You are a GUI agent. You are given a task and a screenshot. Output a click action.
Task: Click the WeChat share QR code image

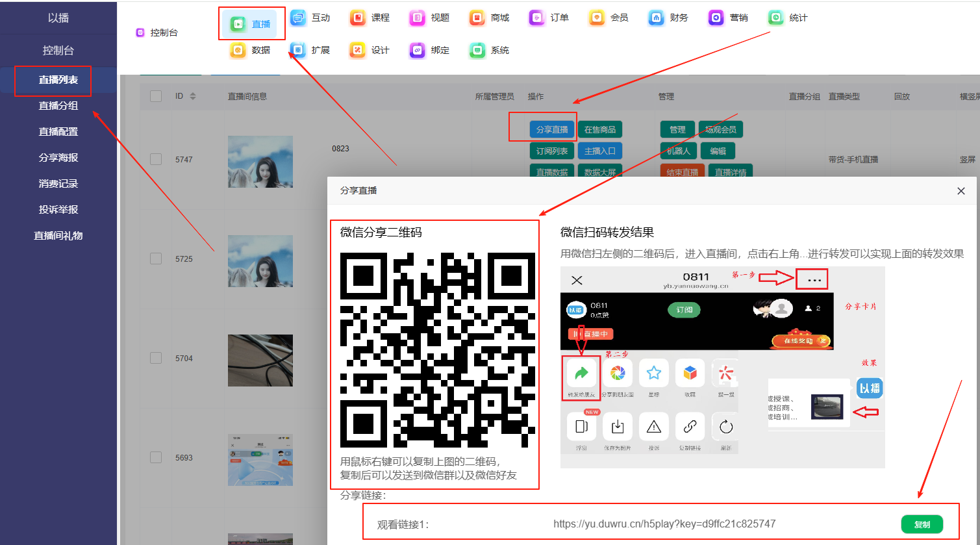(437, 349)
